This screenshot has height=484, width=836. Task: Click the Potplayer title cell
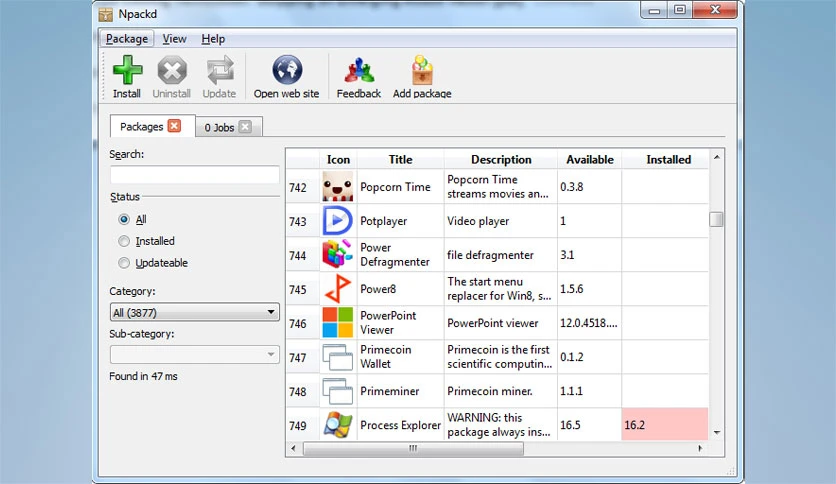click(400, 221)
